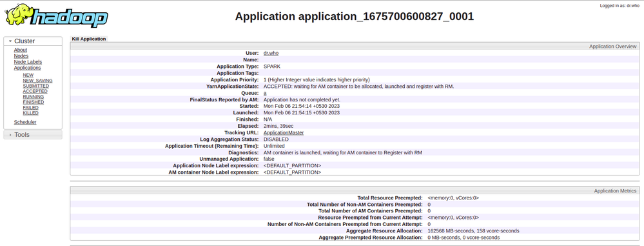Viewport: 644px width, 246px height.
Task: Go to Node Labels page
Action: pos(28,62)
